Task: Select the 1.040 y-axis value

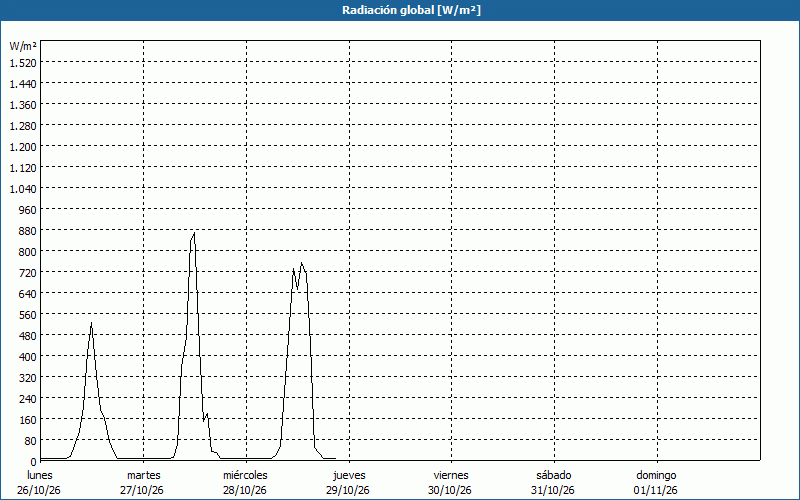Action: coord(23,189)
